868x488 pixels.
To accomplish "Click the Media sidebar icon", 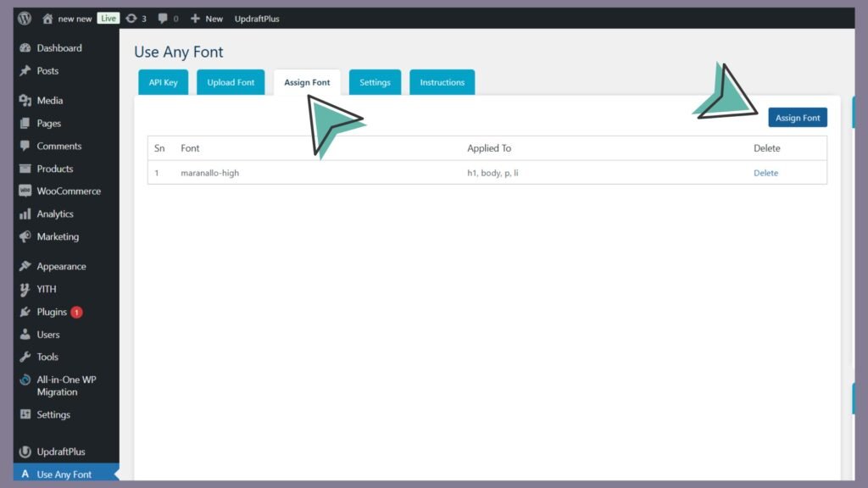I will click(x=25, y=100).
